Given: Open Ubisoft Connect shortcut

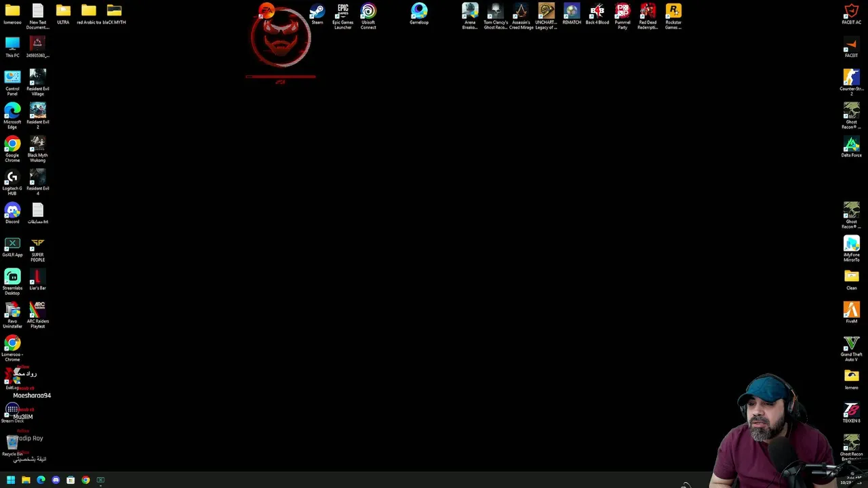Looking at the screenshot, I should pyautogui.click(x=368, y=16).
